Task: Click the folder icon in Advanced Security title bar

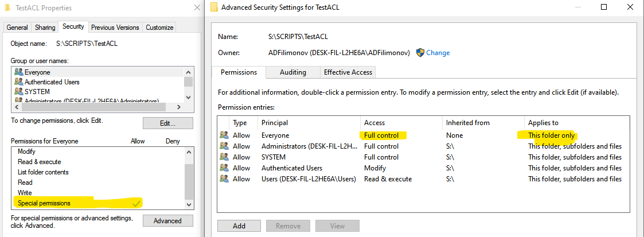Action: 213,7
